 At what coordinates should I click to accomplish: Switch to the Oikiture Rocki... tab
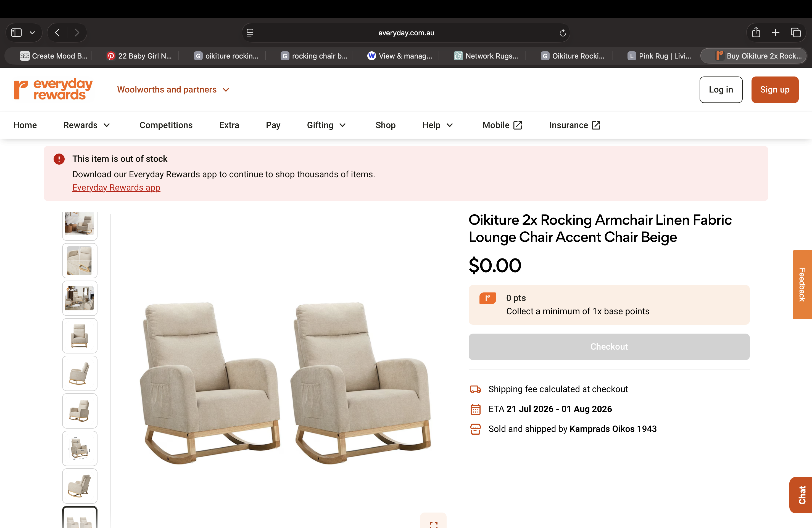pos(573,56)
